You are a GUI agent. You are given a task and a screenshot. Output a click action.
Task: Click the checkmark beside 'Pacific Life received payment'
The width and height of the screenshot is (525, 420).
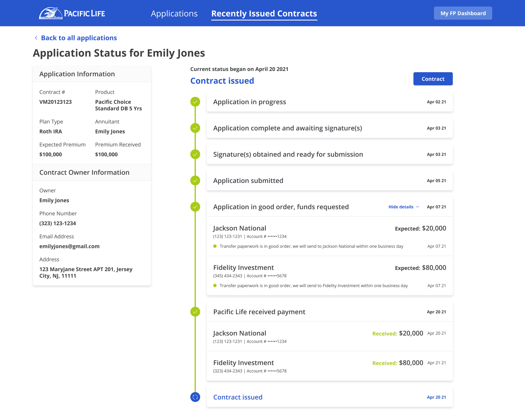point(195,312)
